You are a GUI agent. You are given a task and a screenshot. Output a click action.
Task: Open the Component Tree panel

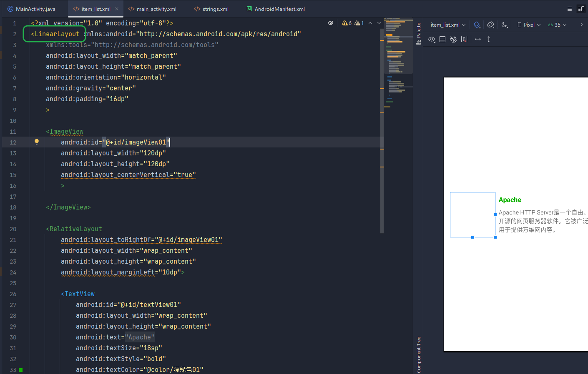click(x=418, y=354)
